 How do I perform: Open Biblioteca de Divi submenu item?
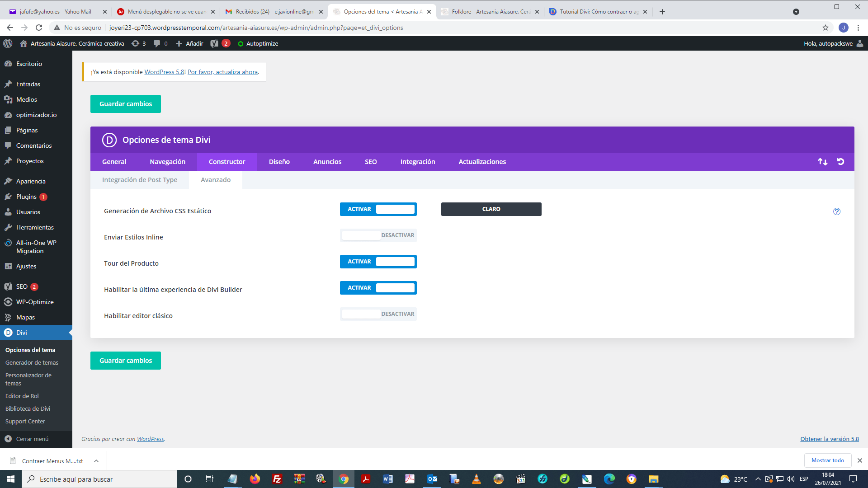[28, 408]
